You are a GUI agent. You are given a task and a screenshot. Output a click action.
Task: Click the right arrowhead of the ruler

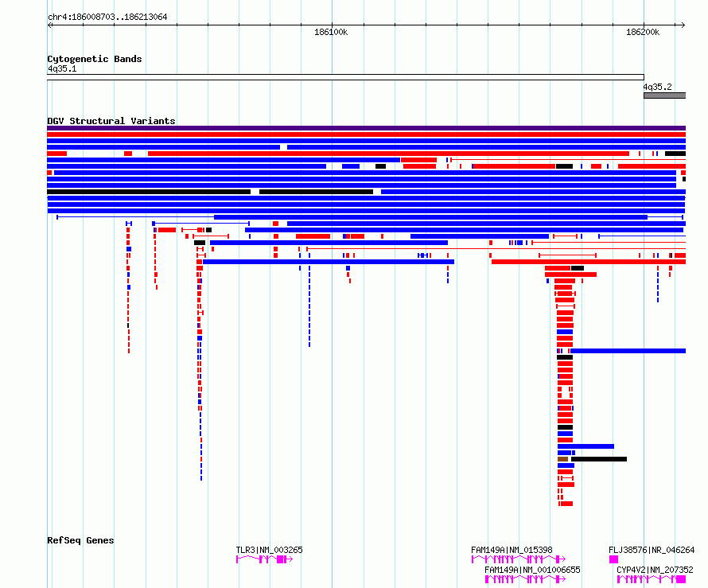pyautogui.click(x=683, y=25)
